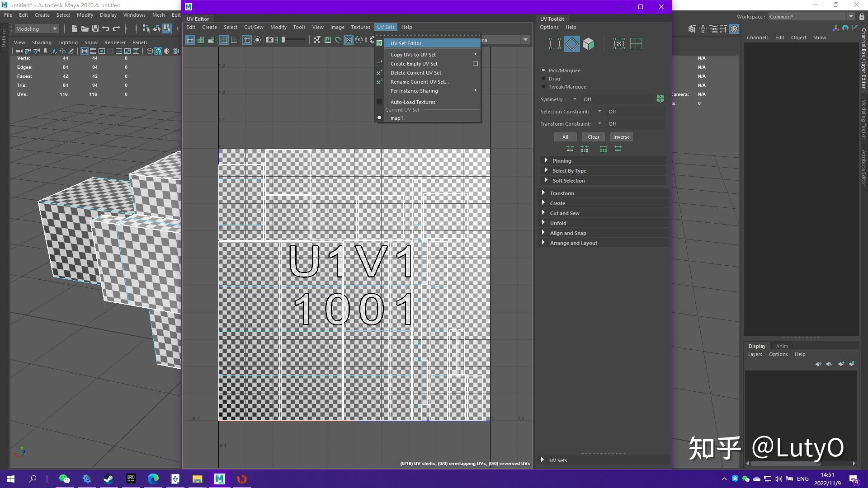Viewport: 868px width, 488px height.
Task: Click the PSD network icon in UV Editor
Action: [x=359, y=40]
